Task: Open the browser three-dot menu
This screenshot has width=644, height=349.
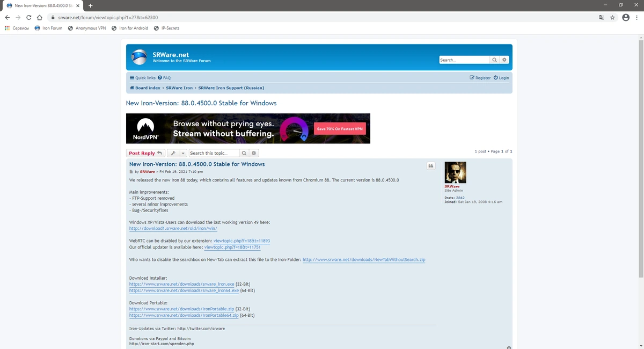Action: (637, 17)
